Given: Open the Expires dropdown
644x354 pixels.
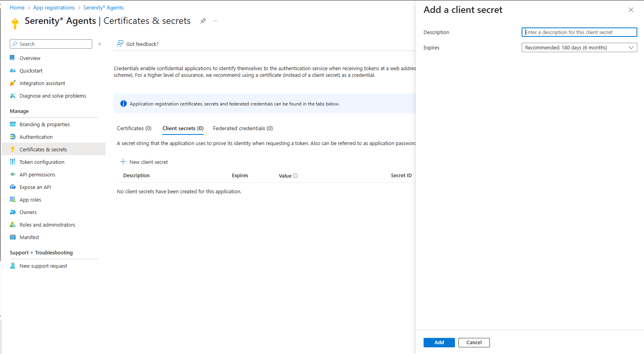Looking at the screenshot, I should coord(579,47).
